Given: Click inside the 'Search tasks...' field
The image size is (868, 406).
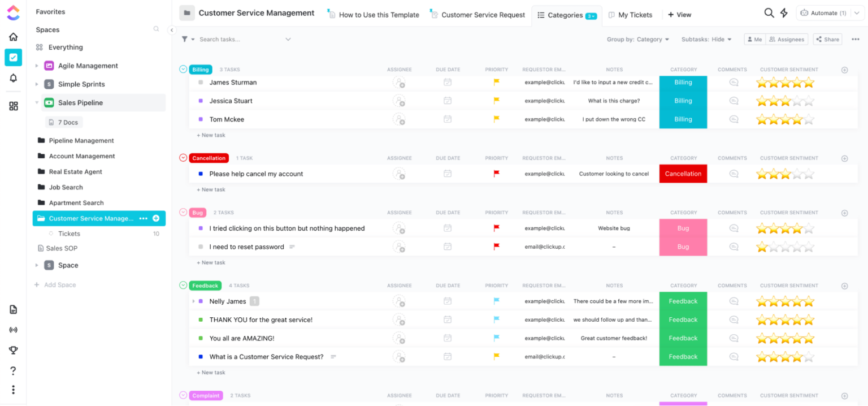Looking at the screenshot, I should pos(226,39).
